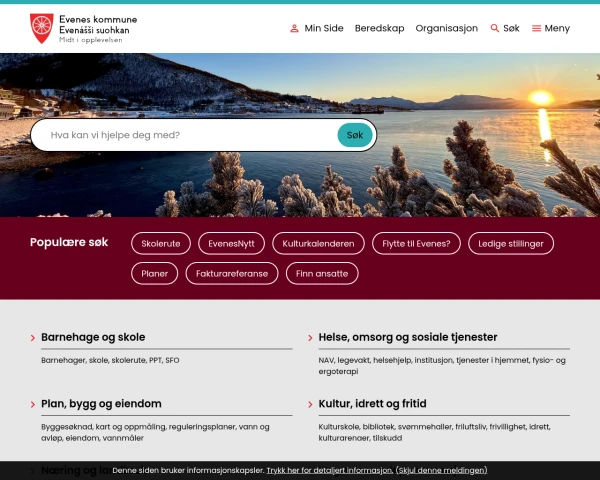Click the 'Barnehager, skole, skolerute, PPT, SFO' description

pyautogui.click(x=110, y=361)
